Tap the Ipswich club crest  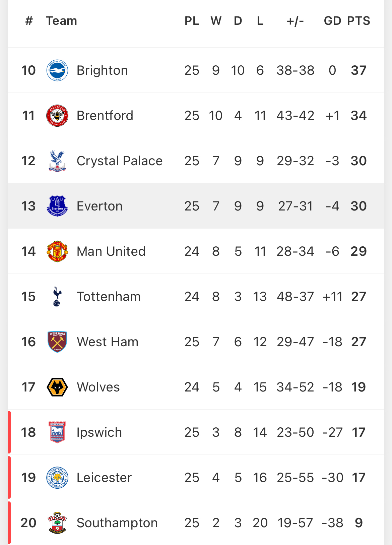pos(57,432)
